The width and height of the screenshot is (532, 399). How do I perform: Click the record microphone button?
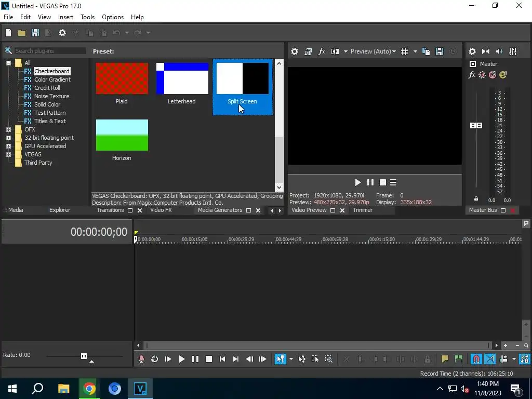[141, 359]
